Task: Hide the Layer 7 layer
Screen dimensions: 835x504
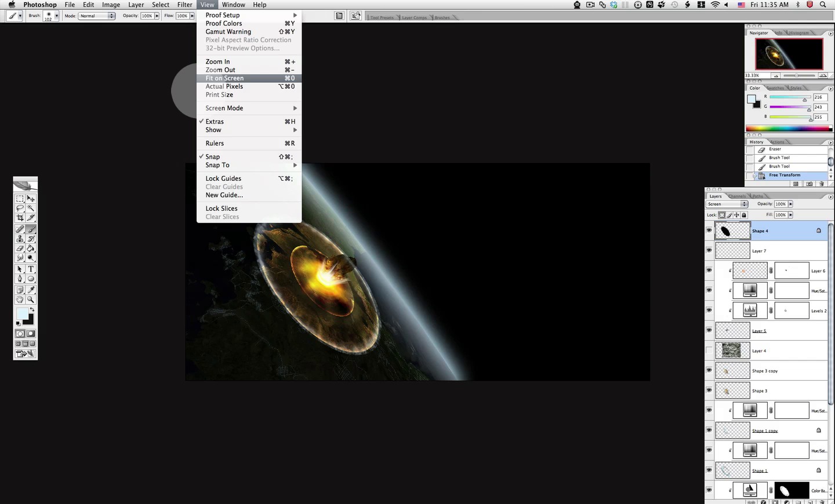Action: pos(709,250)
